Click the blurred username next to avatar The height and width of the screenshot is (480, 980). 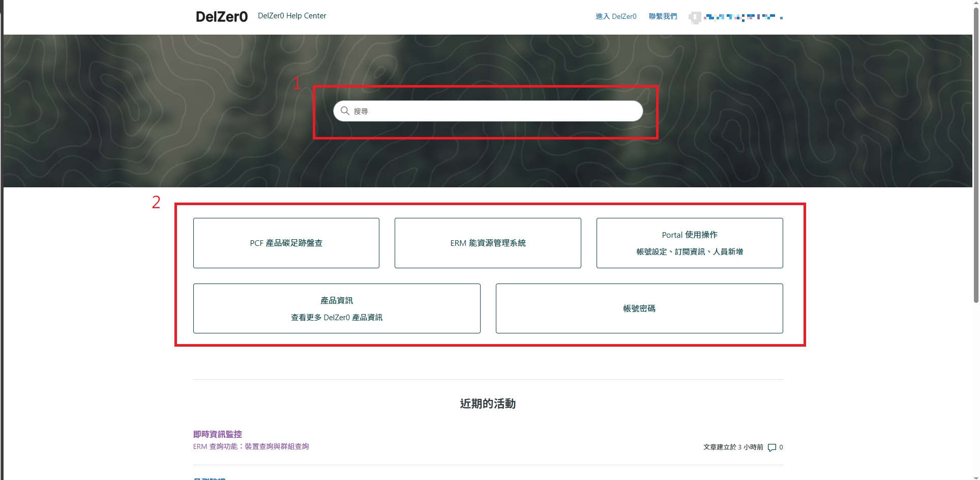[x=743, y=17]
